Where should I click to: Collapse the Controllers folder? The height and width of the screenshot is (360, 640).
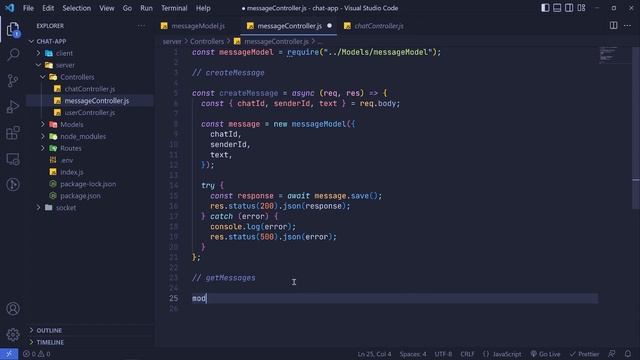click(43, 77)
